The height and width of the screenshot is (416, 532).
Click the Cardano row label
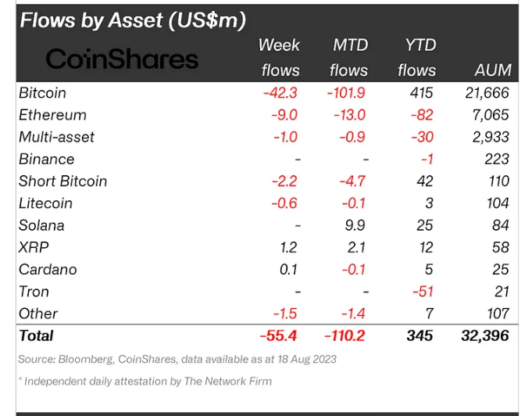point(47,269)
